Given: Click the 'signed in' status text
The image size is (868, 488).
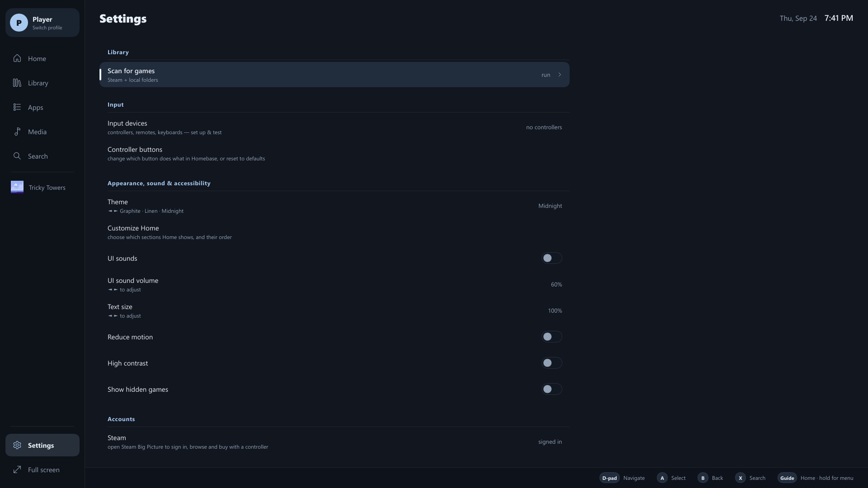Looking at the screenshot, I should pyautogui.click(x=550, y=441).
